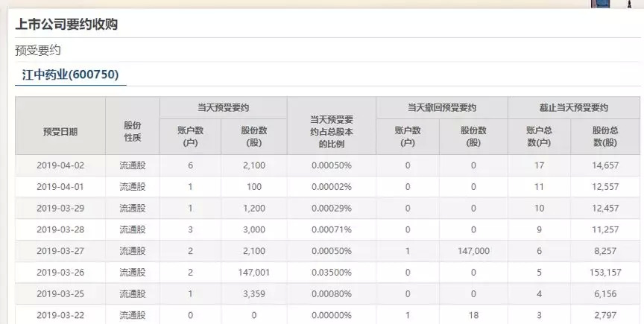Click the 截止当天预受要约 group header
Viewport: 644px width, 324px height.
pyautogui.click(x=574, y=108)
